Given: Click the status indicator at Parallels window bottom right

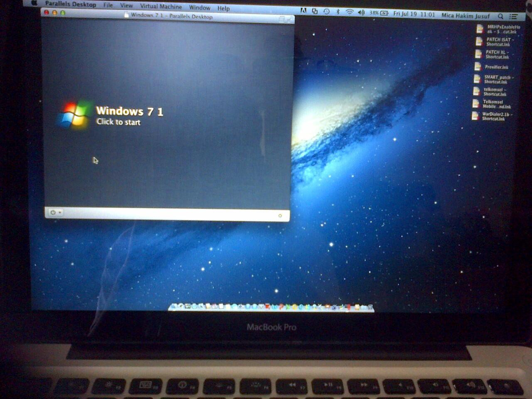Looking at the screenshot, I should [x=280, y=215].
